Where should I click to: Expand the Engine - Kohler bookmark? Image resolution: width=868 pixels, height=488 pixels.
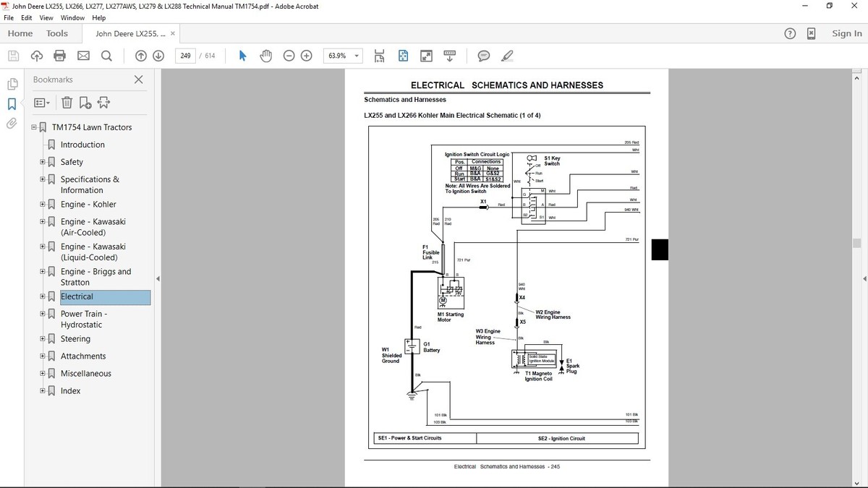42,204
